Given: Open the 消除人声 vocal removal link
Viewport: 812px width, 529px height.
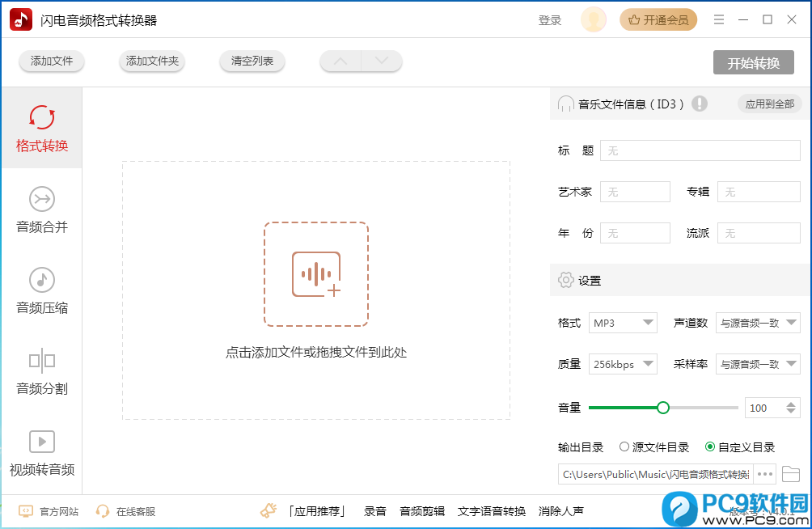Looking at the screenshot, I should [560, 511].
